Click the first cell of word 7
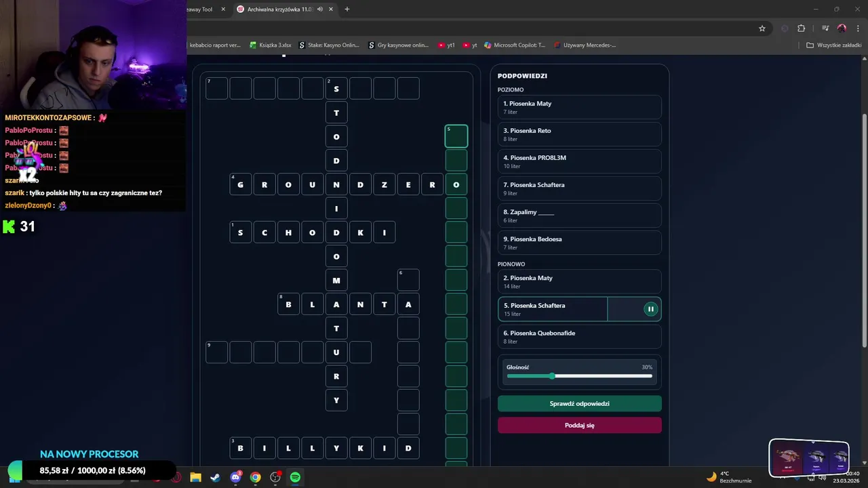 217,88
